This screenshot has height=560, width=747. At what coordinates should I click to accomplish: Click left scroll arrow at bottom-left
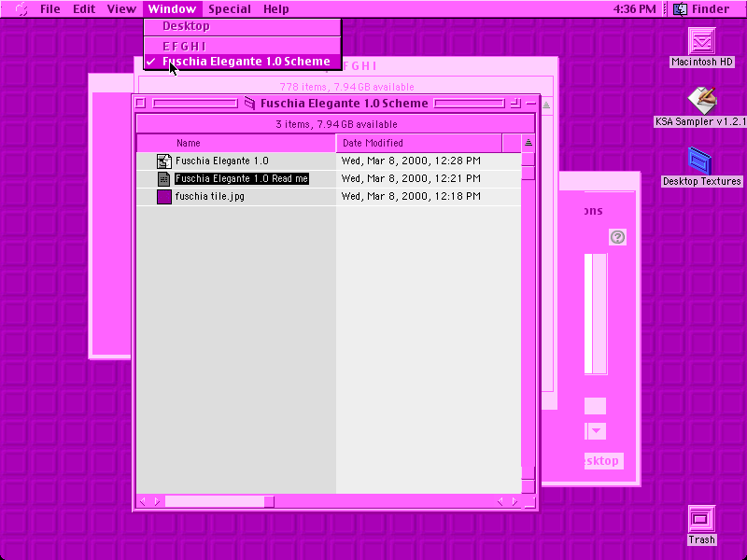coord(143,501)
